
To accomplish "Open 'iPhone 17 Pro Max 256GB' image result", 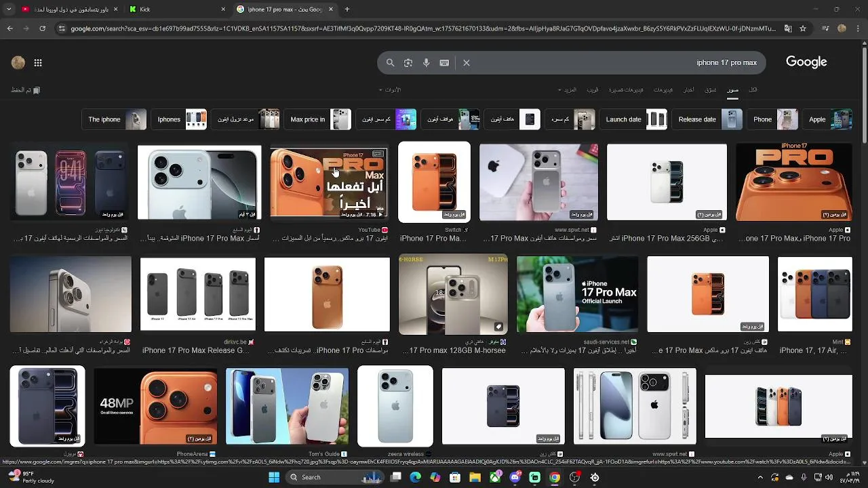I will pos(667,182).
